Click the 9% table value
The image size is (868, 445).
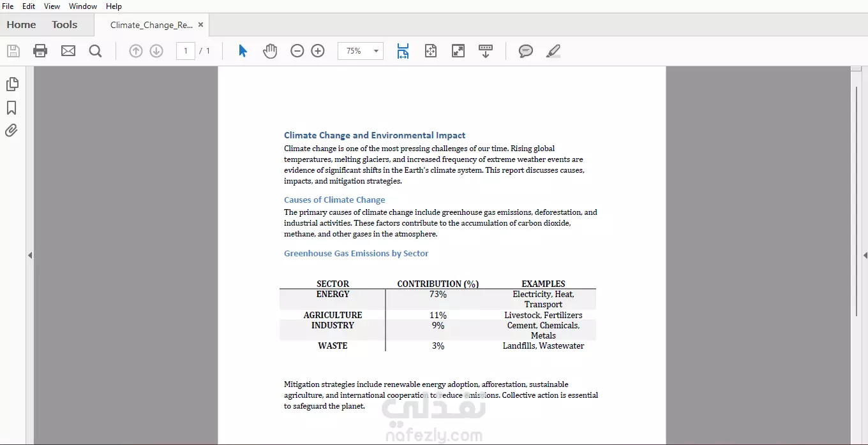pyautogui.click(x=438, y=325)
